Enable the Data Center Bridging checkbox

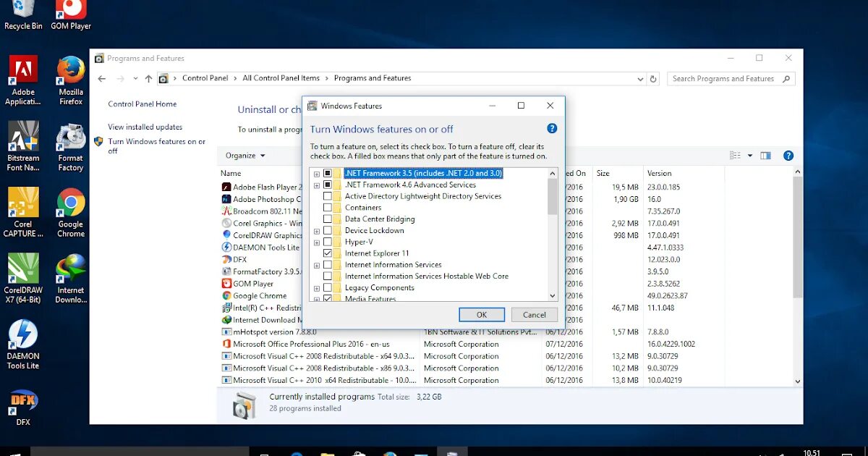tap(328, 219)
